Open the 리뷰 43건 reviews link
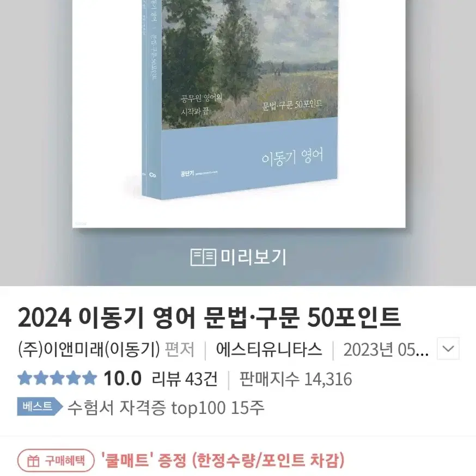The width and height of the screenshot is (476, 476). [x=185, y=379]
